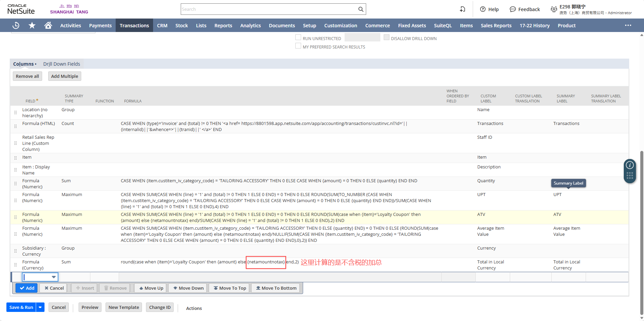Open the more menus ellipsis icon
The height and width of the screenshot is (321, 644).
point(628,25)
